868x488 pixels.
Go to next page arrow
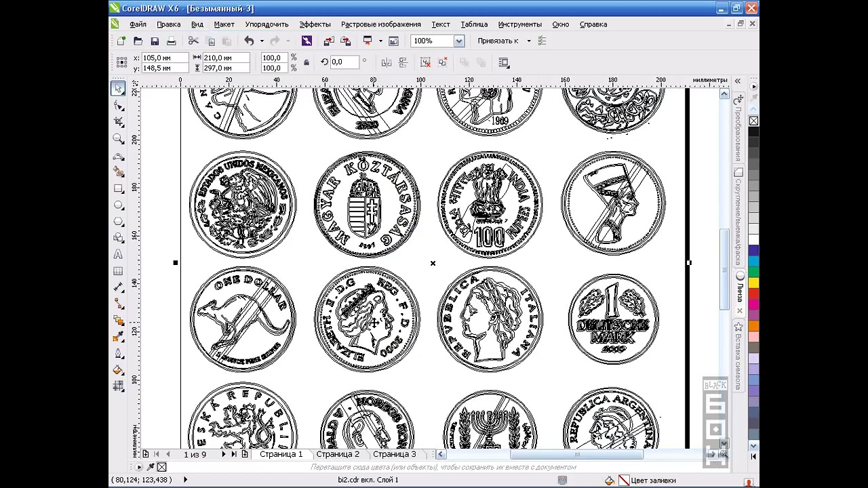click(224, 454)
